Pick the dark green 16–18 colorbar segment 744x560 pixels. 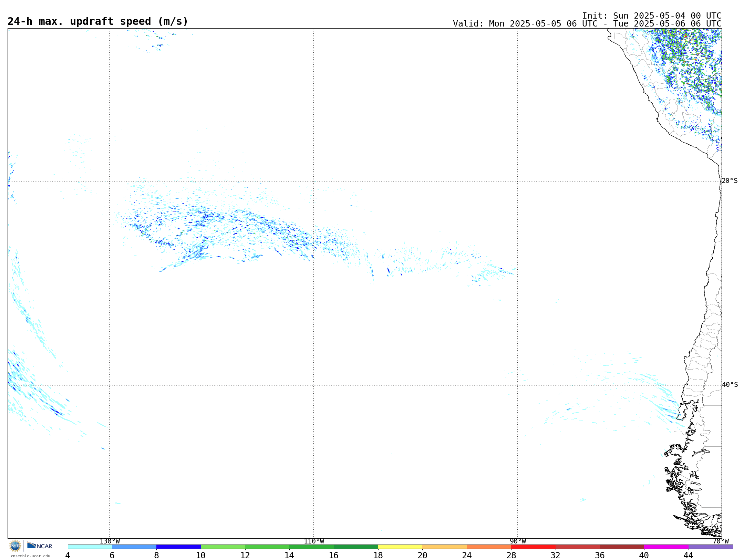356,547
